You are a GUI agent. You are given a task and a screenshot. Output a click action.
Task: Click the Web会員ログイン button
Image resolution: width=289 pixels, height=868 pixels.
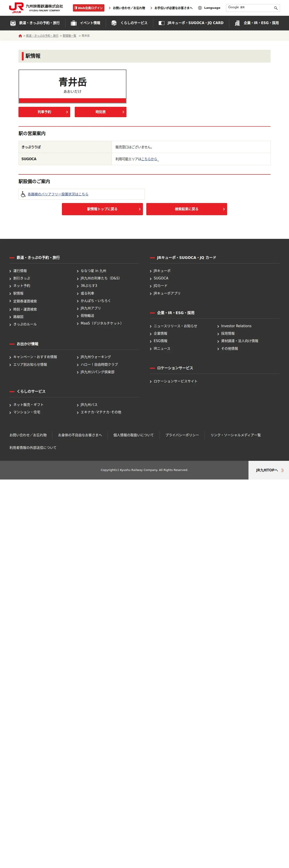pos(88,8)
